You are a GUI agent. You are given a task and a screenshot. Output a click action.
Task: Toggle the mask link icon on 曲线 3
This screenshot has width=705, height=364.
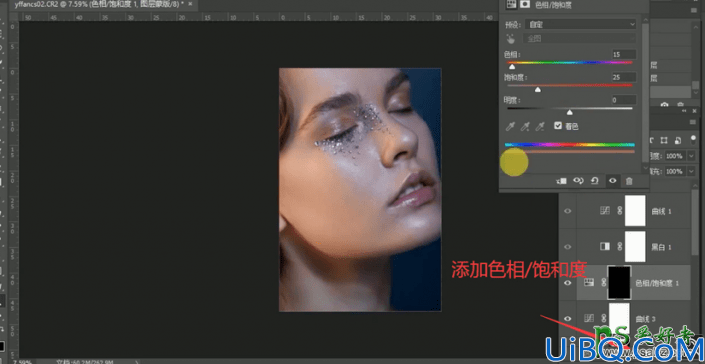(603, 318)
